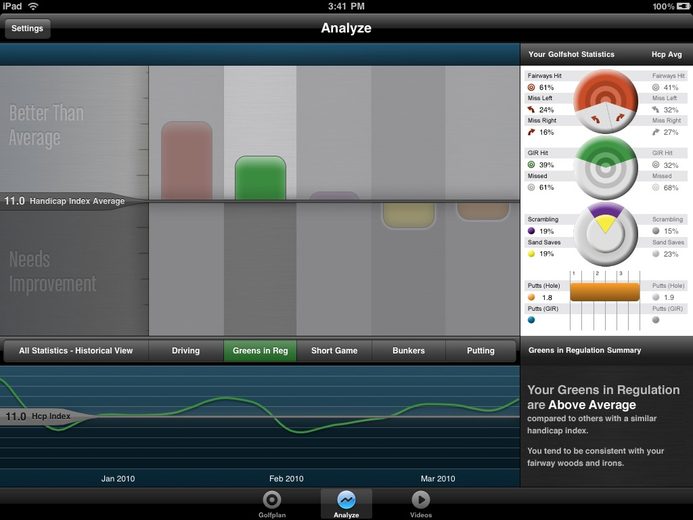Click the battery status icon
The image size is (693, 520).
pos(683,6)
